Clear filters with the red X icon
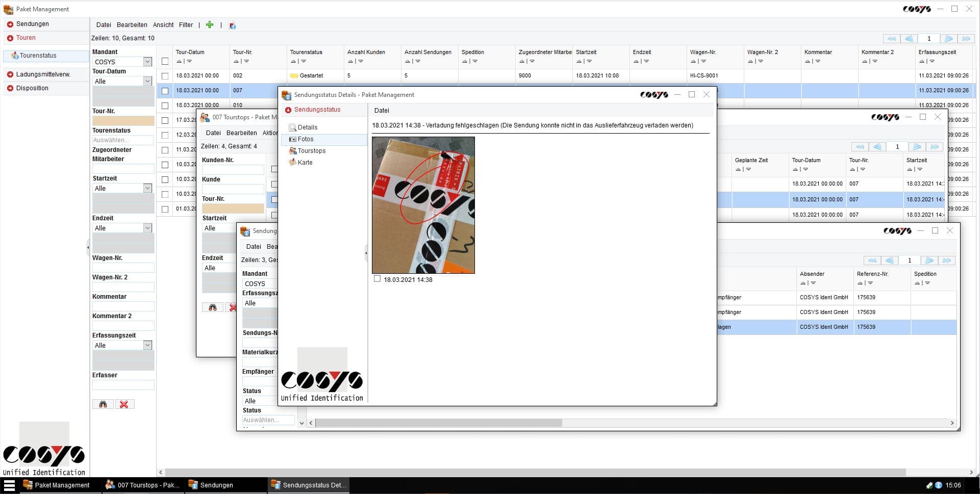The height and width of the screenshot is (494, 980). pyautogui.click(x=124, y=404)
